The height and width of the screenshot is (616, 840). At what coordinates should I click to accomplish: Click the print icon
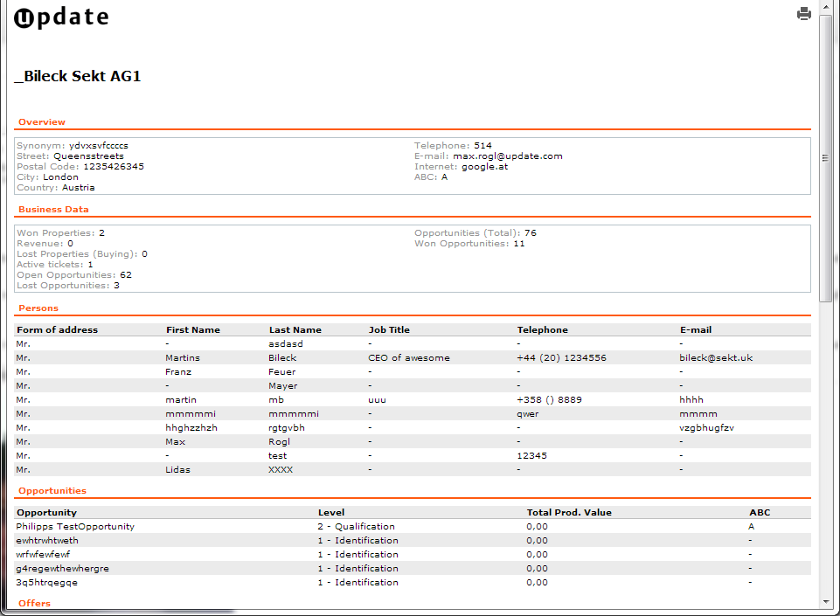click(x=803, y=13)
